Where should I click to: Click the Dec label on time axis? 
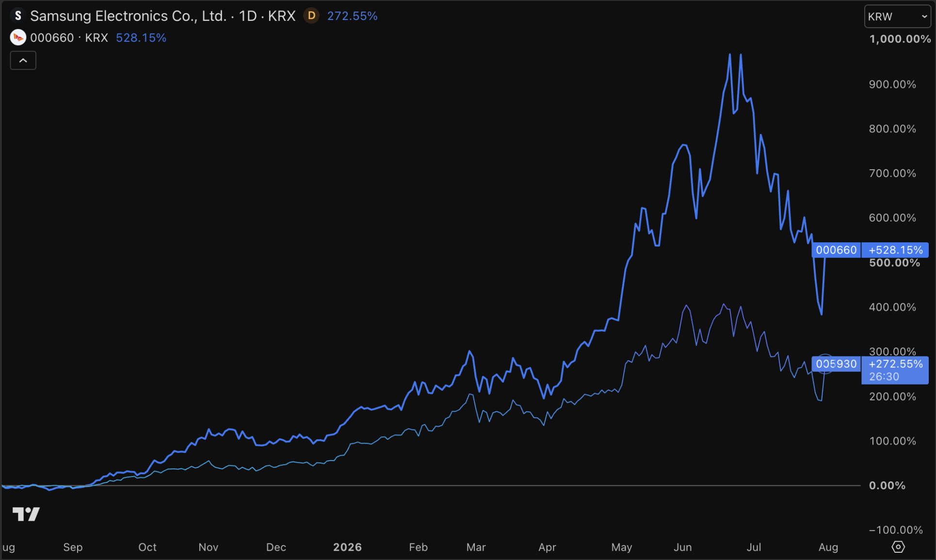(276, 547)
